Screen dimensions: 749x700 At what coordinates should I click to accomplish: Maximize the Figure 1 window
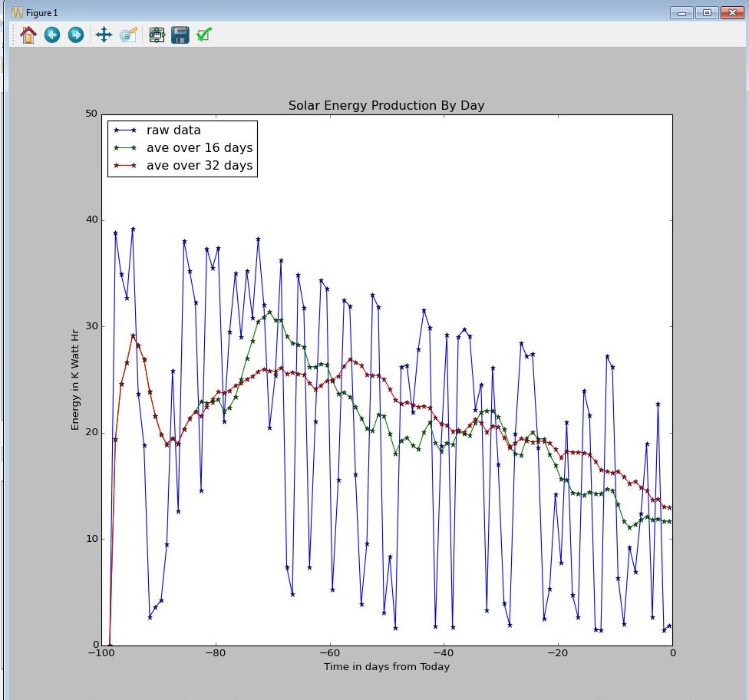[707, 13]
